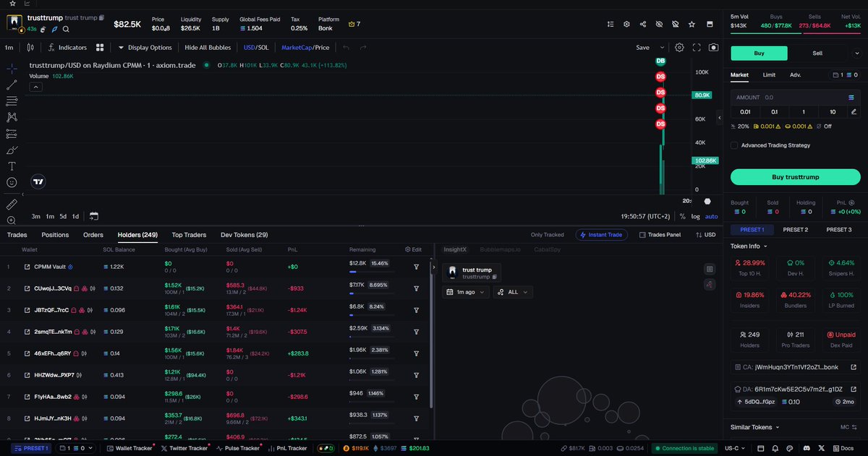Click the share token icon
Image resolution: width=868 pixels, height=456 pixels.
pos(643,24)
